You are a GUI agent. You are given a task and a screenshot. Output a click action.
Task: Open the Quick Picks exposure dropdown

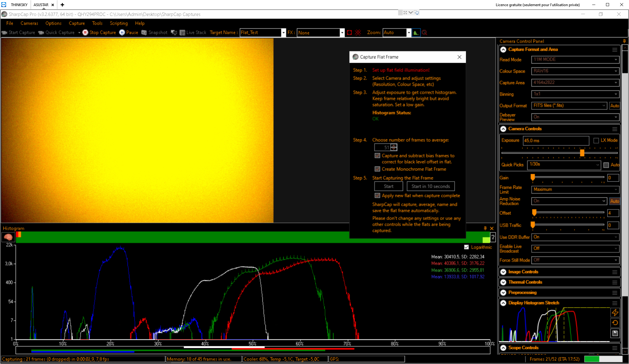564,165
